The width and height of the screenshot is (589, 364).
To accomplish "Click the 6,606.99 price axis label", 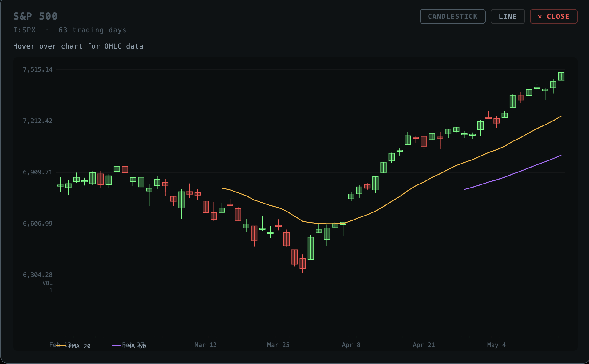I will click(38, 224).
